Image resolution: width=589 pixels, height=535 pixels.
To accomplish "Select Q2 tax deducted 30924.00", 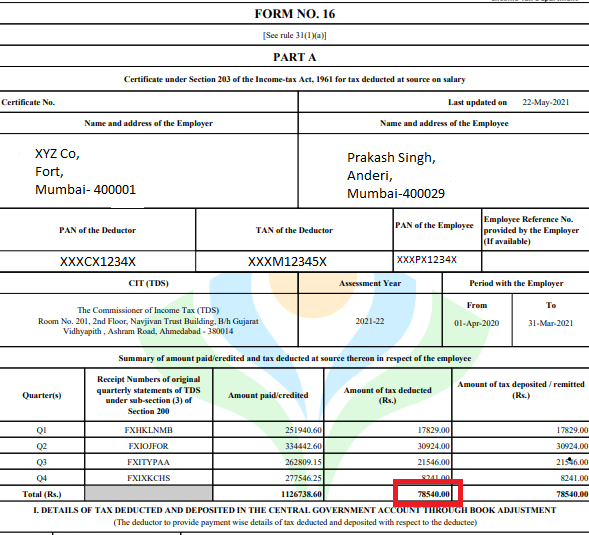I will pyautogui.click(x=433, y=446).
